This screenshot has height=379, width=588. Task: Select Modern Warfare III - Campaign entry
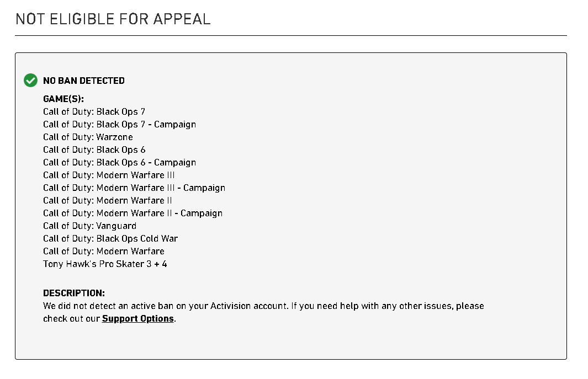click(x=134, y=188)
